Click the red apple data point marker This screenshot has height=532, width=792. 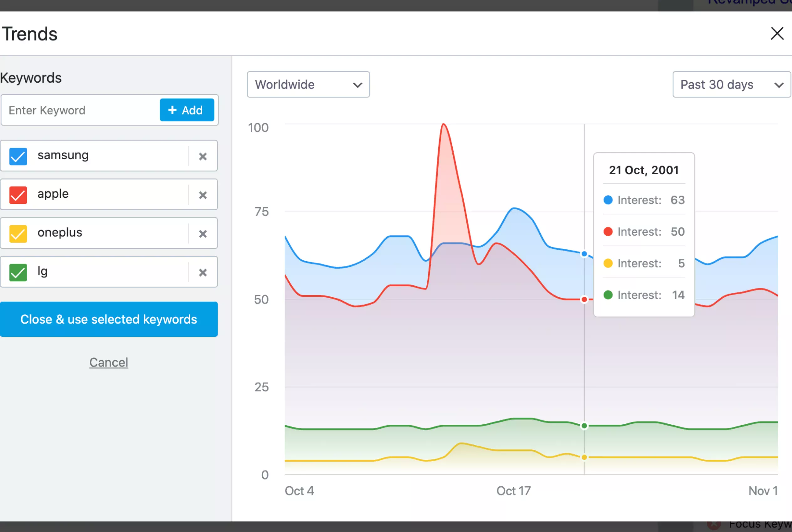click(x=584, y=299)
